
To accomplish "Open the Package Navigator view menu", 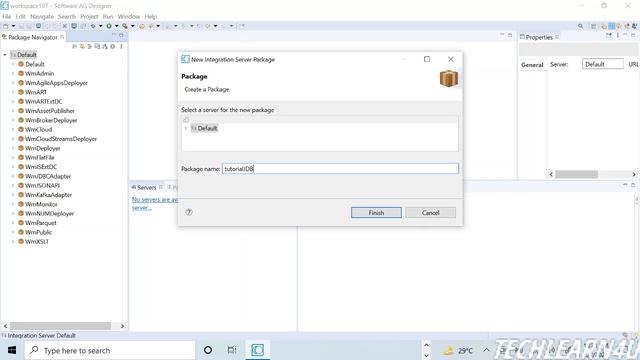I will pos(121,46).
